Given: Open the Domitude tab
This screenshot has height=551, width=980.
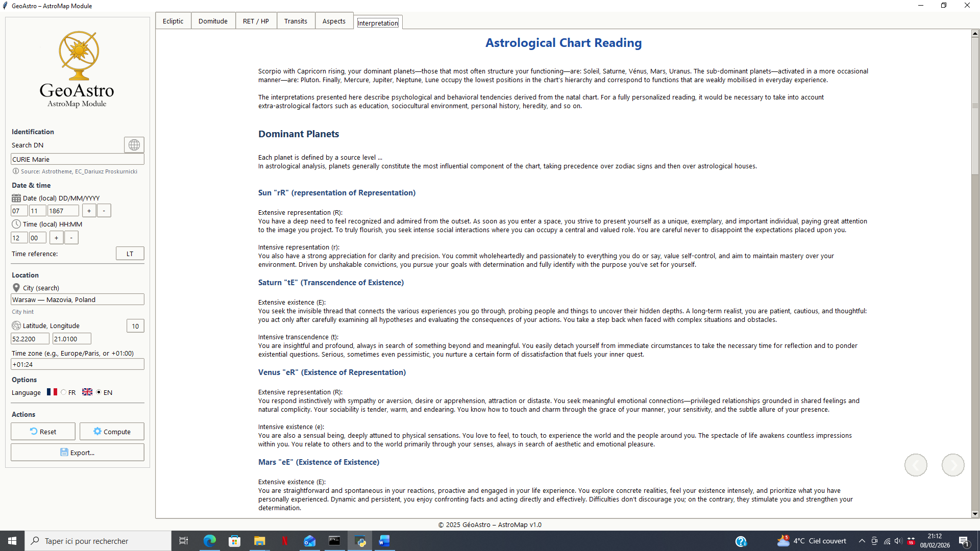Looking at the screenshot, I should [x=213, y=21].
